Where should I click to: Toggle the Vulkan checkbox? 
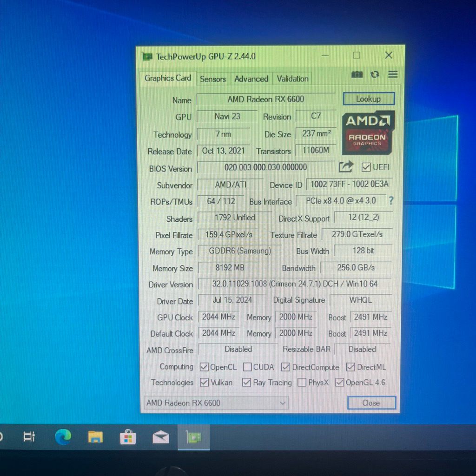point(204,383)
